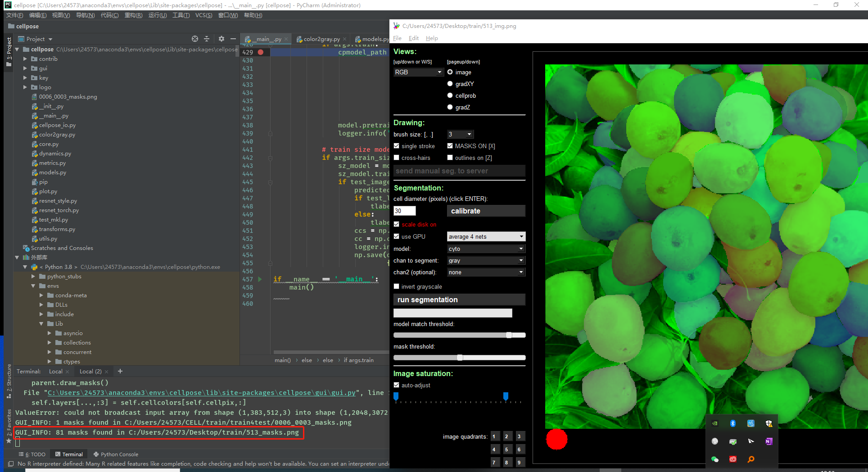Viewport: 868px width, 472px height.
Task: Open WeChat from the system tray
Action: [714, 459]
